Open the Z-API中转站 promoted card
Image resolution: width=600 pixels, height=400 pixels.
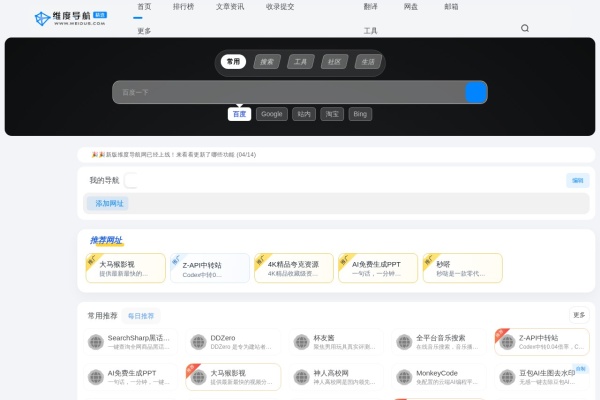(x=210, y=268)
